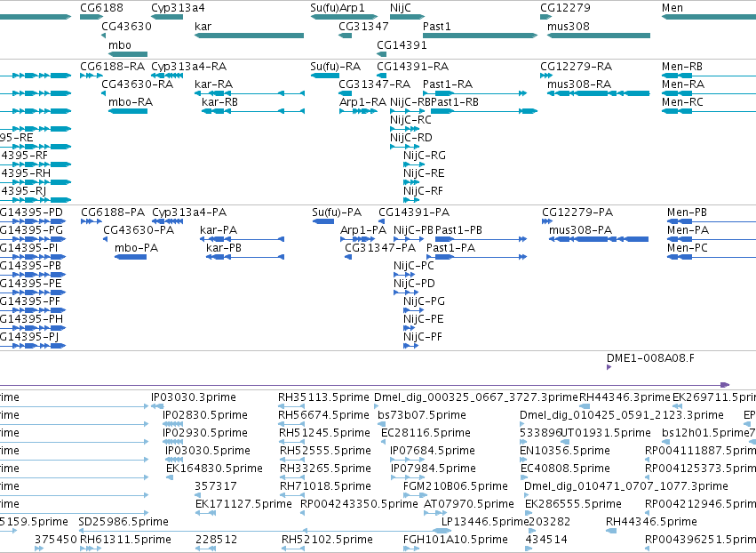Select transcript NijC-RD
Screen dimensions: 756x553
410,138
